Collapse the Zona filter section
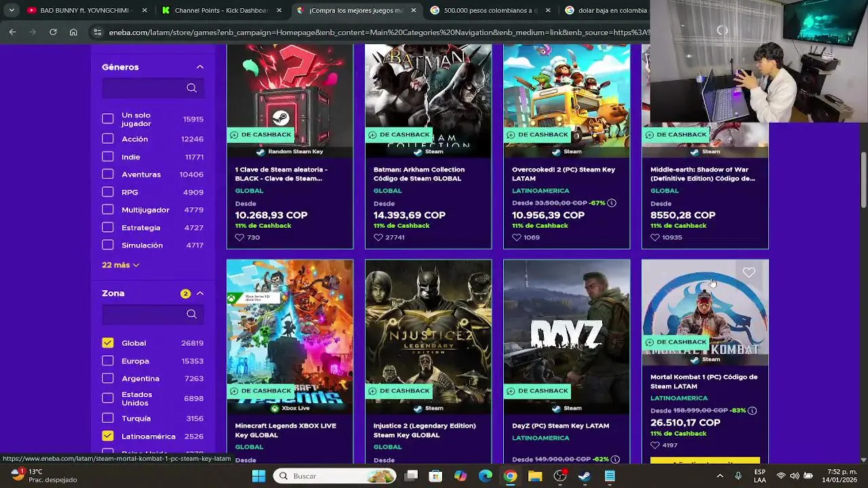The image size is (868, 488). click(200, 293)
